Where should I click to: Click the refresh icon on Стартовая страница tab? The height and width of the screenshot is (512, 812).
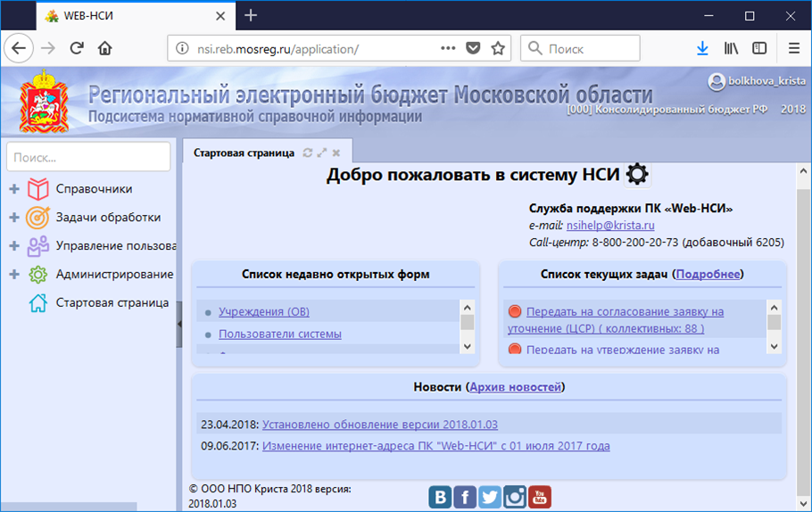[308, 153]
